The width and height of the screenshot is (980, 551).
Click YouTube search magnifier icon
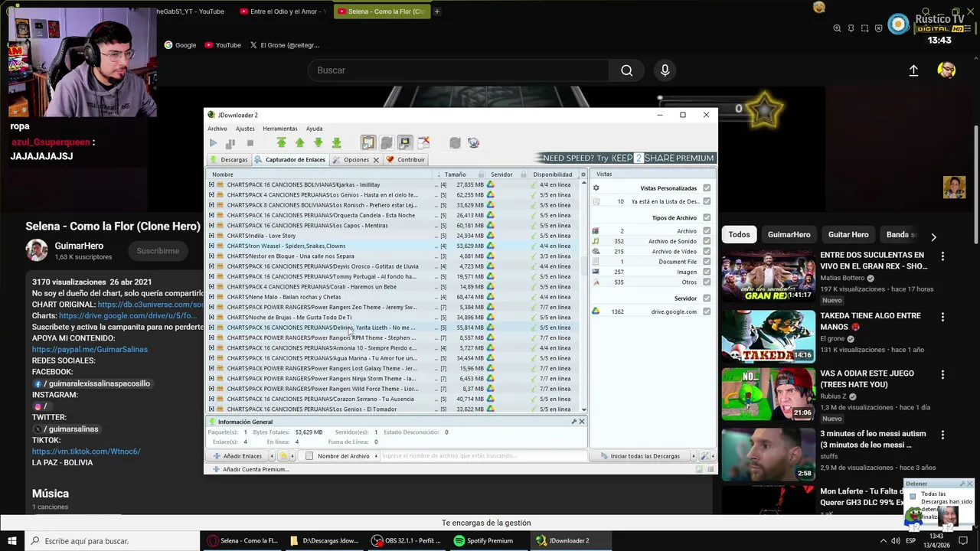(627, 70)
